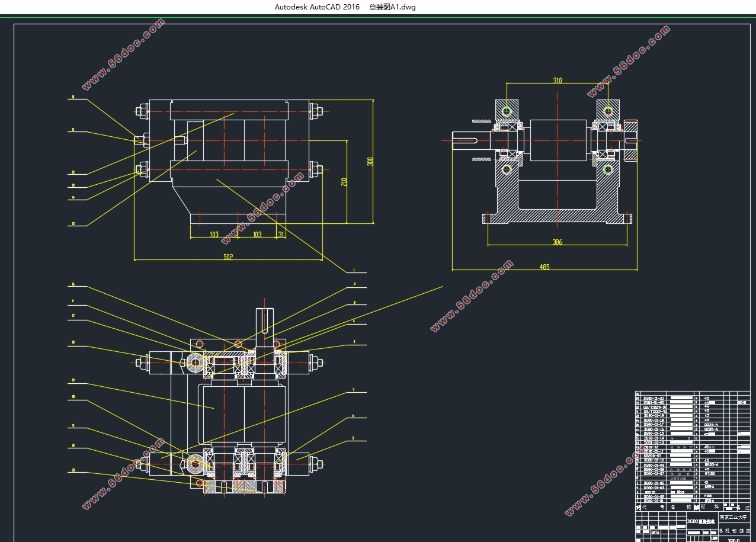Image resolution: width=756 pixels, height=542 pixels.
Task: Click the DG80-01-01 part code cell
Action: tap(654, 501)
